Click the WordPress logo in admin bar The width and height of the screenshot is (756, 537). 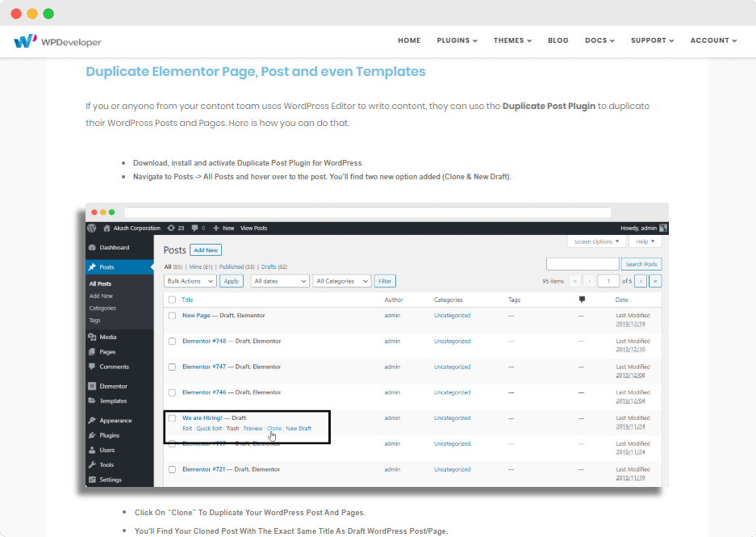click(93, 229)
